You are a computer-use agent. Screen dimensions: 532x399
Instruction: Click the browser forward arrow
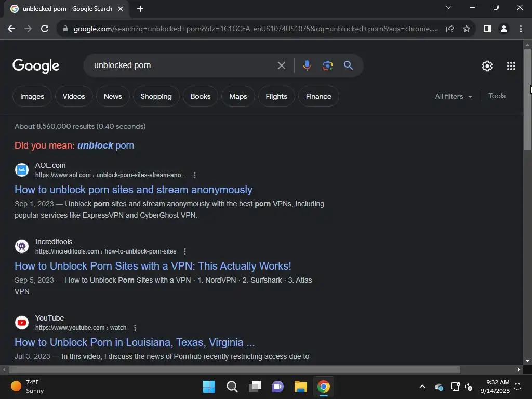tap(28, 29)
